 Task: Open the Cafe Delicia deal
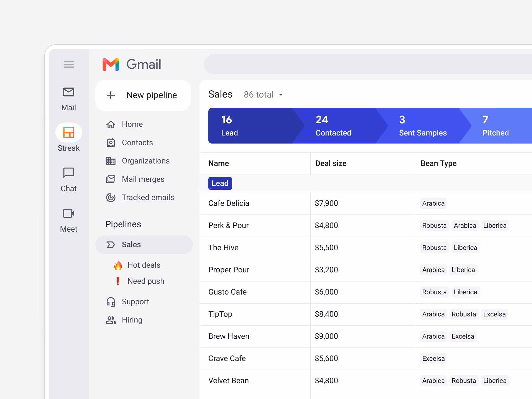click(229, 203)
